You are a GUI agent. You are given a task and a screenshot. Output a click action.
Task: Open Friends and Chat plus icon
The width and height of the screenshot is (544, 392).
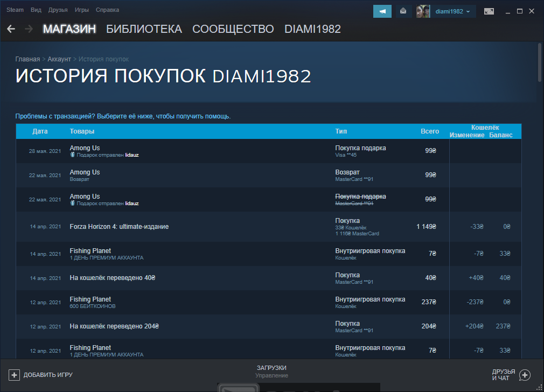[525, 375]
